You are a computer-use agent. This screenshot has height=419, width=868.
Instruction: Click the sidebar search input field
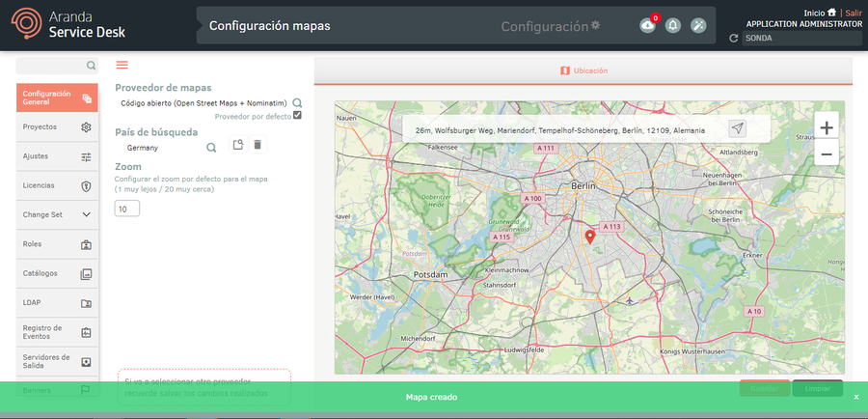51,66
